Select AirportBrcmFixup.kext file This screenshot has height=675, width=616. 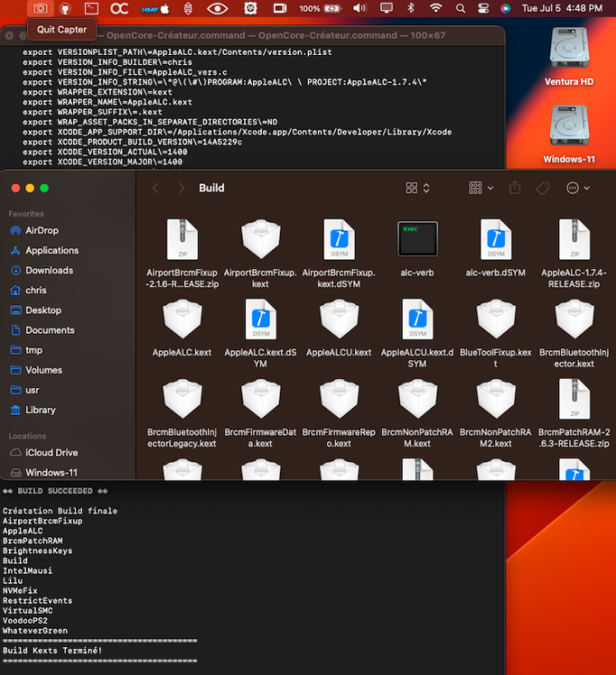coord(260,253)
